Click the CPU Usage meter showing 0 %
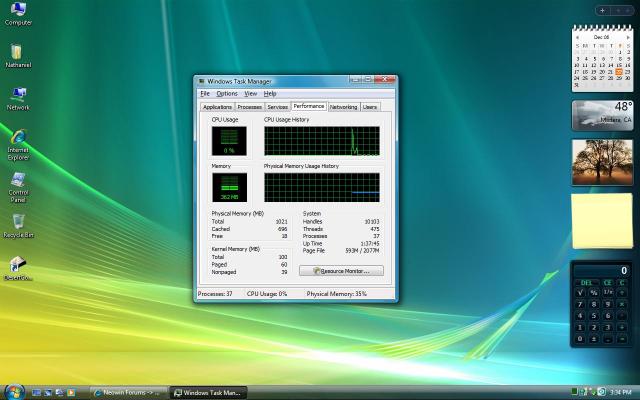 click(x=229, y=141)
